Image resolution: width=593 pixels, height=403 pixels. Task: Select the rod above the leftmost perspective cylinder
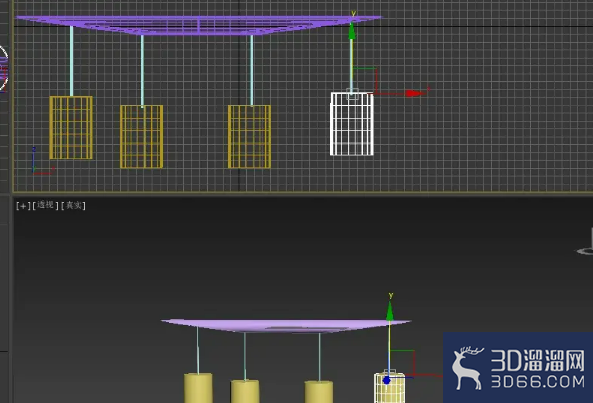tap(197, 350)
